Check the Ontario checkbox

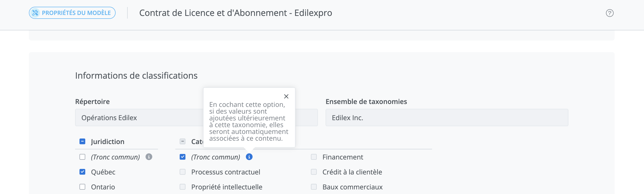[x=82, y=187]
